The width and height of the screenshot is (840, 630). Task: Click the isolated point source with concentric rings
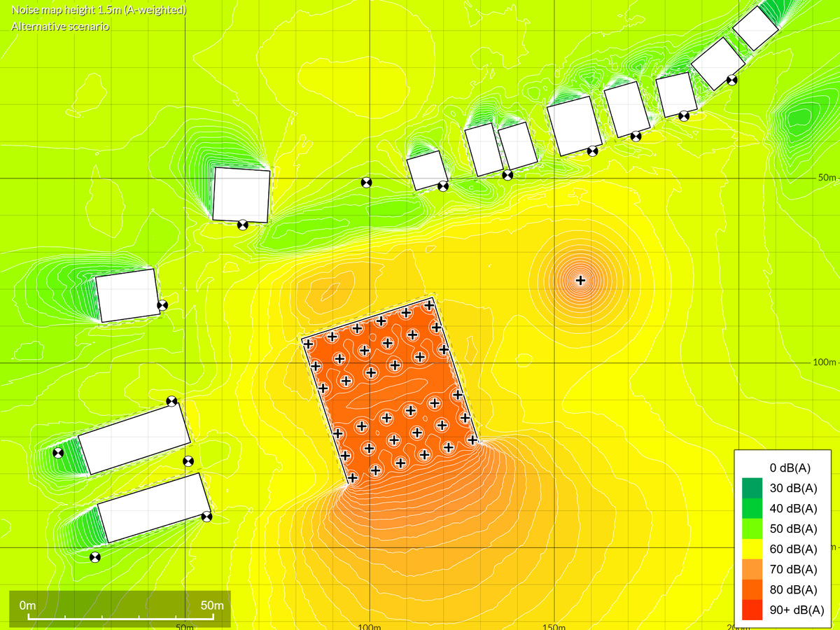(580, 281)
